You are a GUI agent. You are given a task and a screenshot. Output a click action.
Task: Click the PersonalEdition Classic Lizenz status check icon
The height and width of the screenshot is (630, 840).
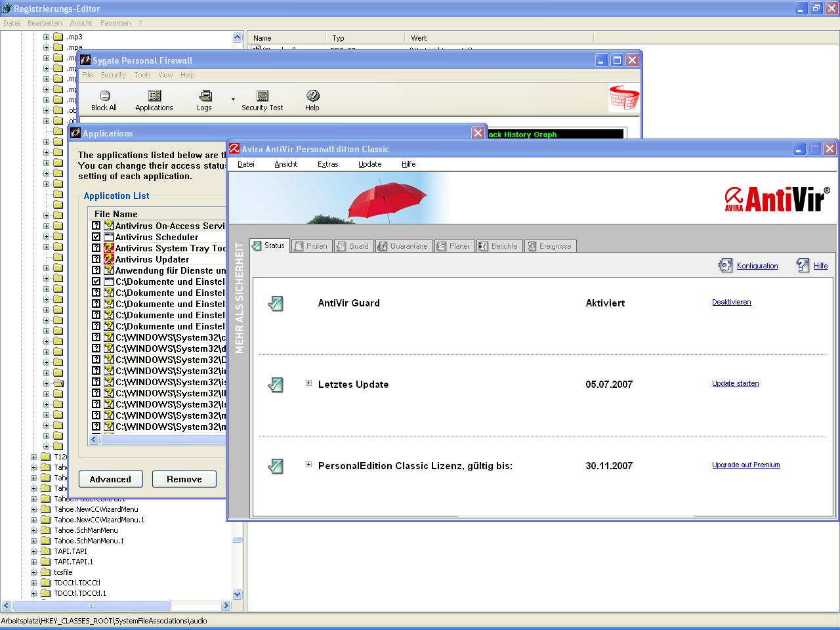(x=276, y=466)
